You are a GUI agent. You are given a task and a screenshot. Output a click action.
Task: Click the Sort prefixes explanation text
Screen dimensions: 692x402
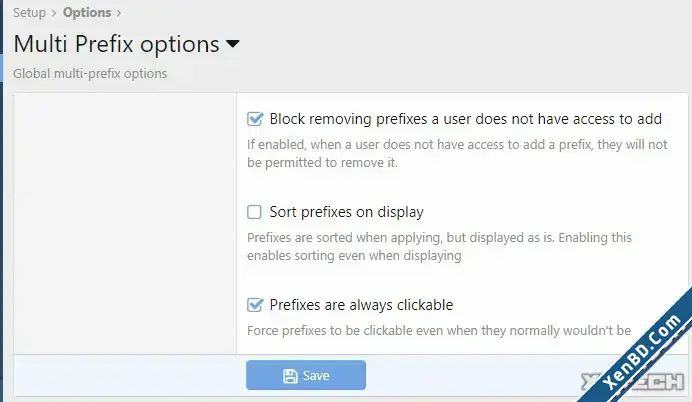click(x=440, y=247)
